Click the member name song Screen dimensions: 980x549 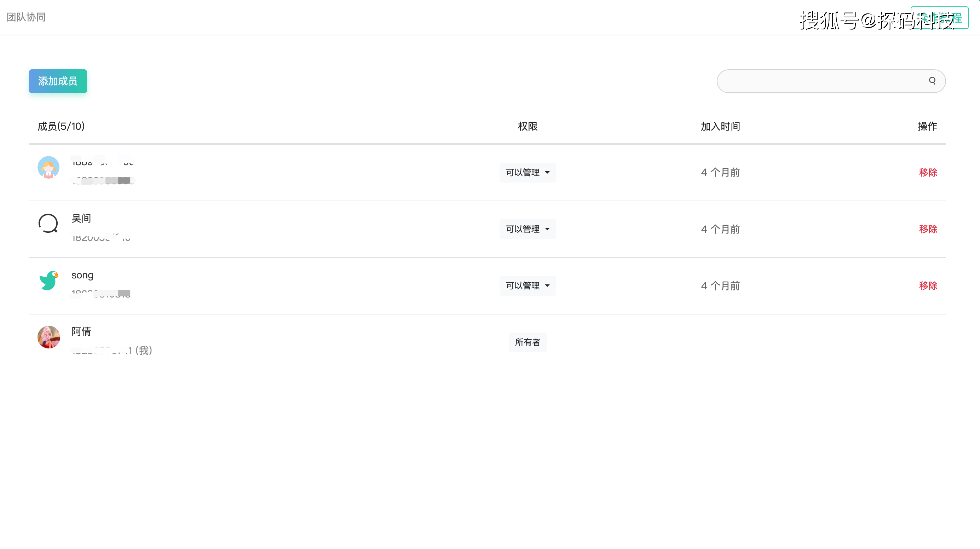point(82,276)
